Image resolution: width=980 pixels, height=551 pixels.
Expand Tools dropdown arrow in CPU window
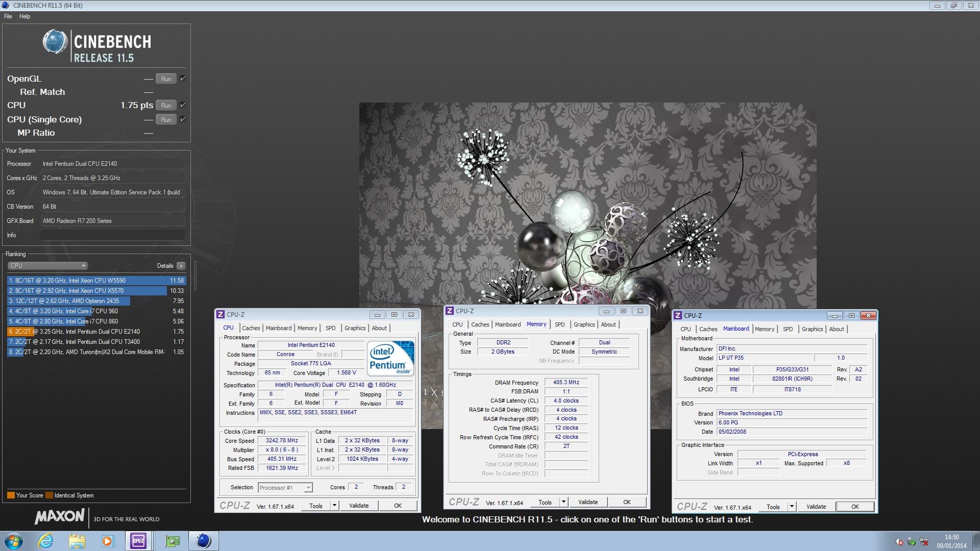(x=334, y=506)
